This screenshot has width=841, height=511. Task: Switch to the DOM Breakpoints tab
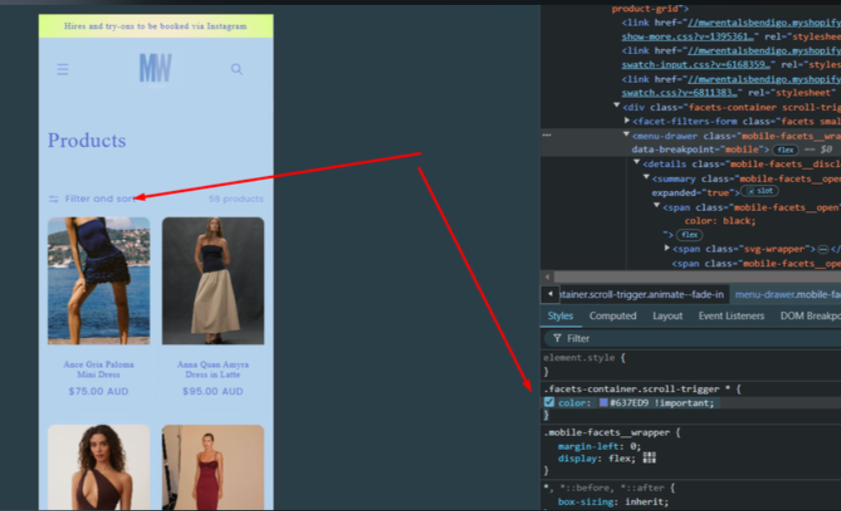pyautogui.click(x=810, y=316)
